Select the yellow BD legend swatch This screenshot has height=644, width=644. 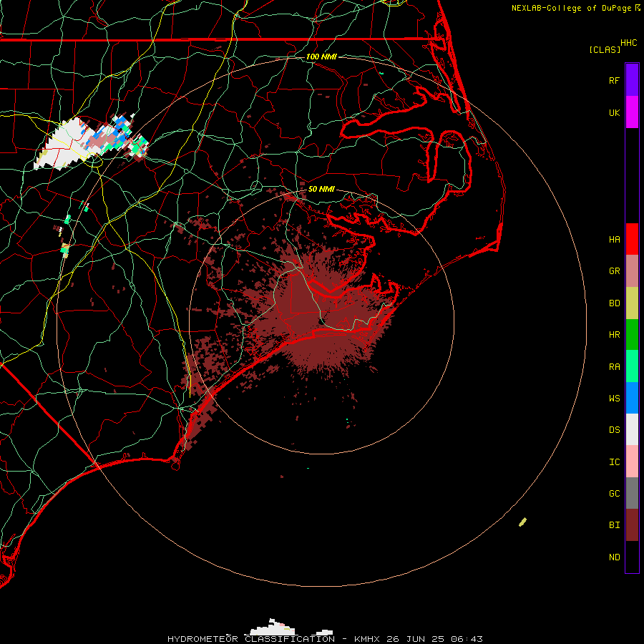(632, 303)
